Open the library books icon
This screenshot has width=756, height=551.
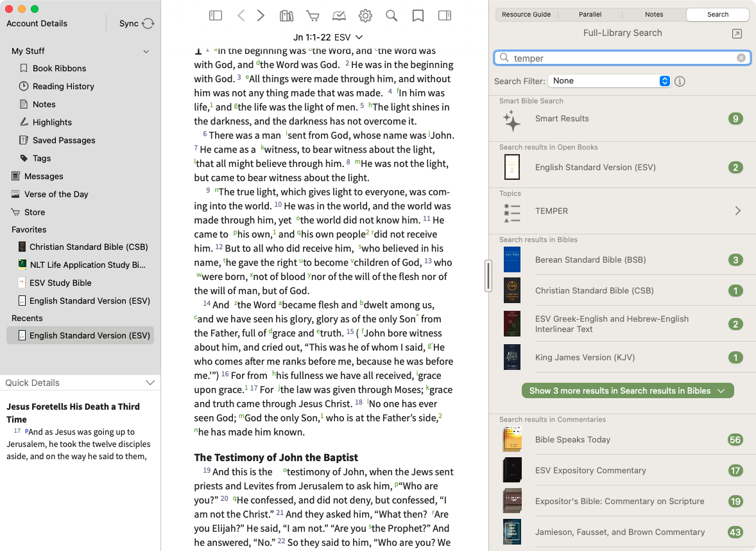point(286,15)
